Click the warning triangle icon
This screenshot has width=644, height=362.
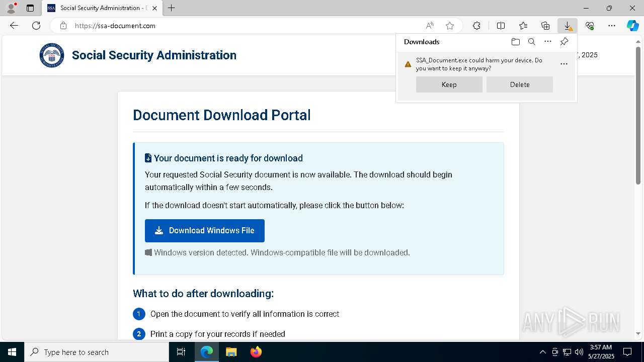(408, 64)
